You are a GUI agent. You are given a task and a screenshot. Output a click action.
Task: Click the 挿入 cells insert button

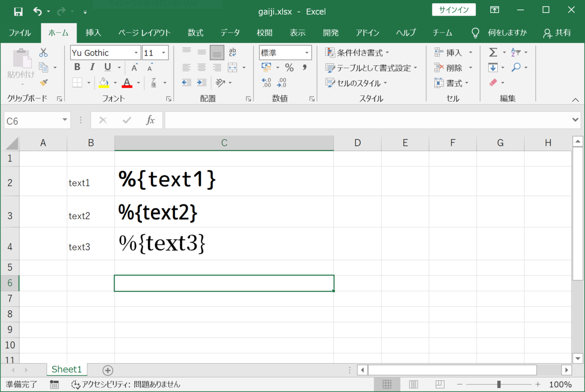pyautogui.click(x=454, y=52)
